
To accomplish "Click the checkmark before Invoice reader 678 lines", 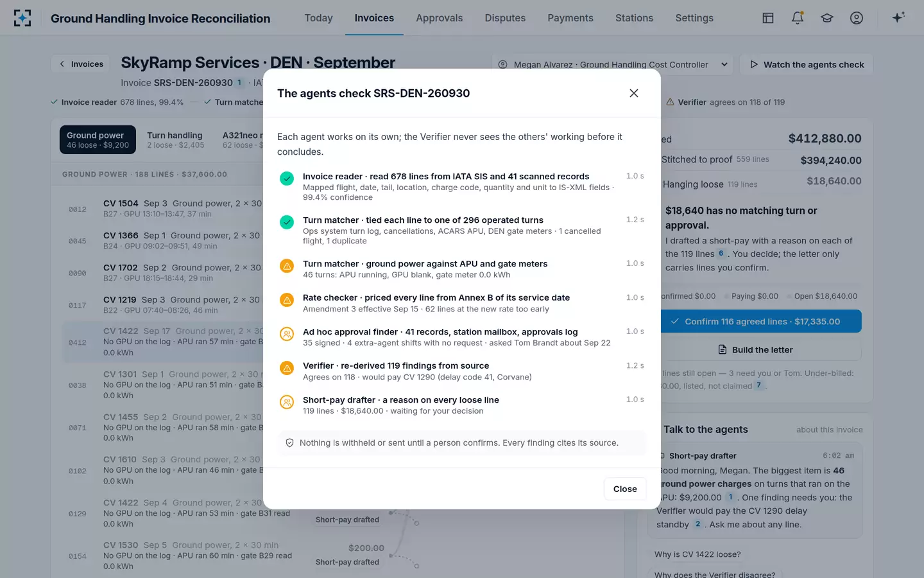I will tap(55, 101).
